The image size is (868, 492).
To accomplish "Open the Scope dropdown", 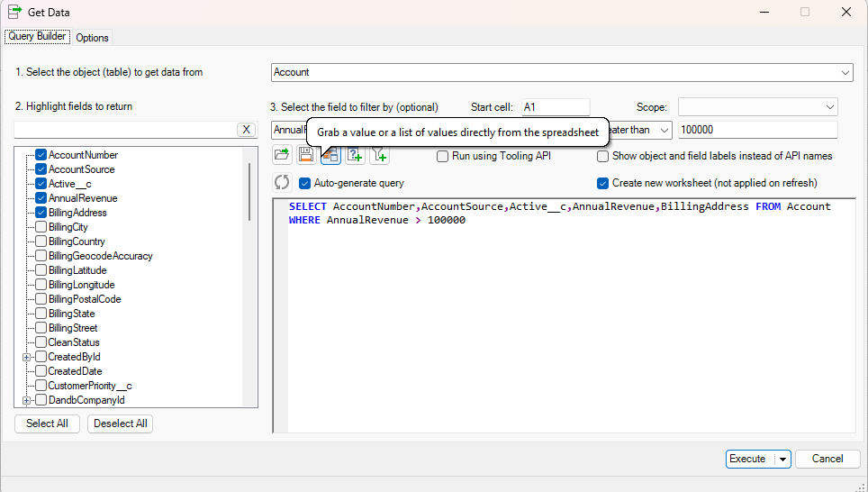I will (x=828, y=107).
